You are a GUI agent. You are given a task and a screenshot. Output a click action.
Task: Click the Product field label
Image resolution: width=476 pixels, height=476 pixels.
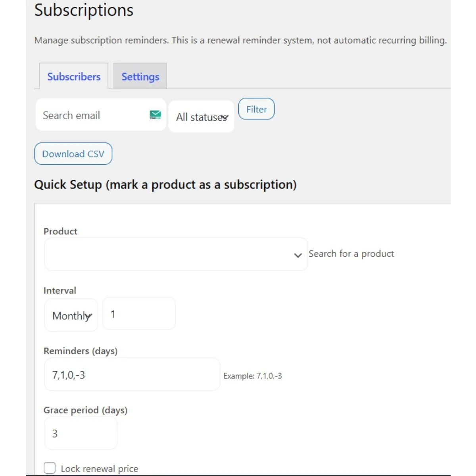(x=60, y=231)
